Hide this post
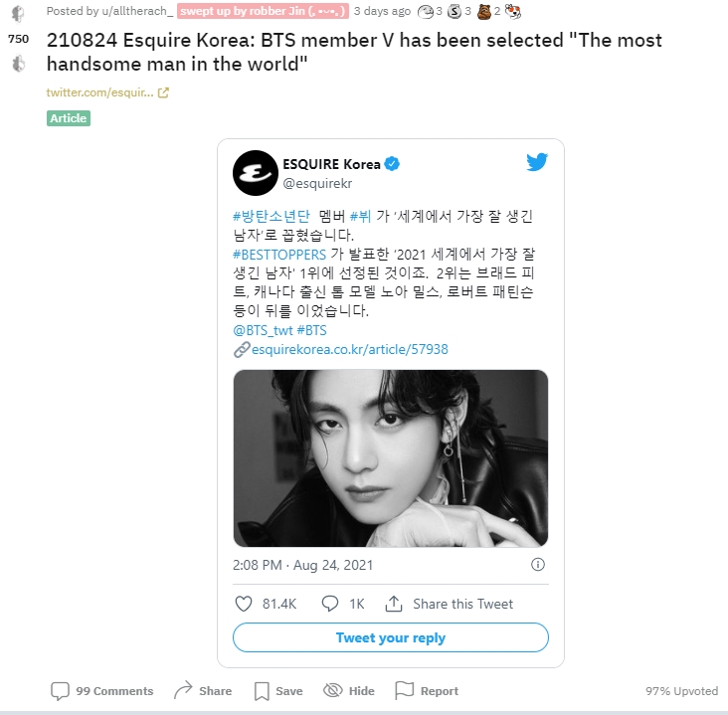728x715 pixels. coord(349,691)
